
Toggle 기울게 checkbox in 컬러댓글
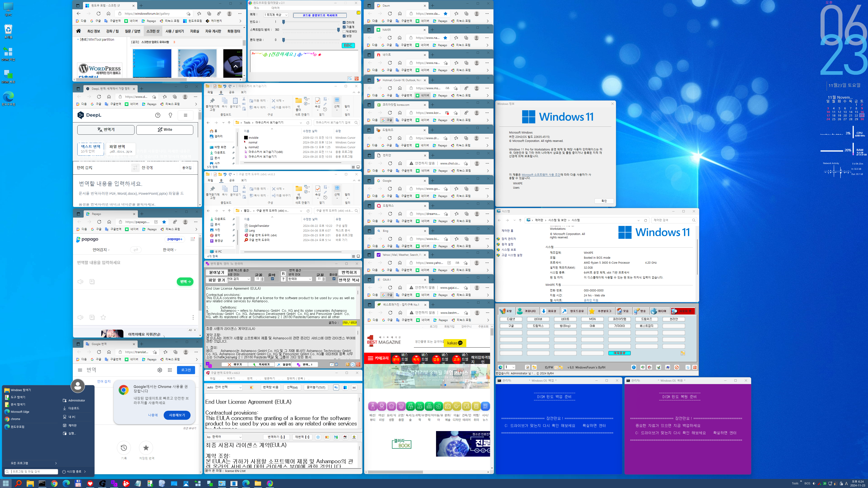click(344, 27)
